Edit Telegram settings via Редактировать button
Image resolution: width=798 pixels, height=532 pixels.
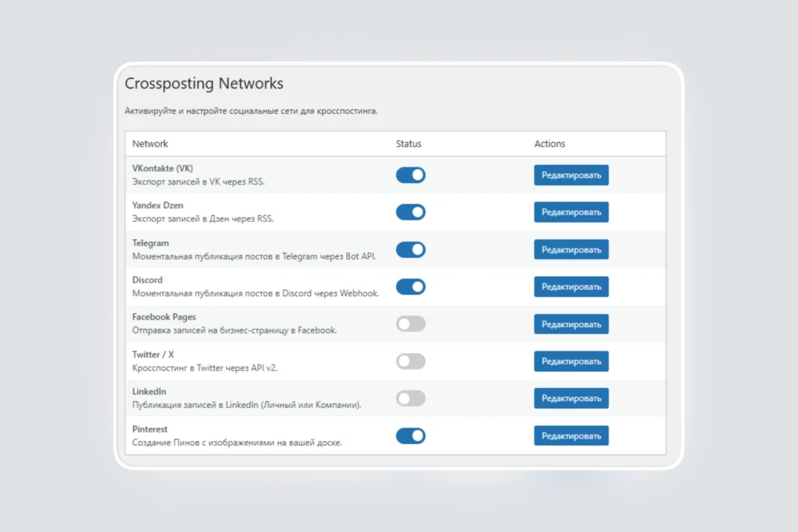click(571, 250)
